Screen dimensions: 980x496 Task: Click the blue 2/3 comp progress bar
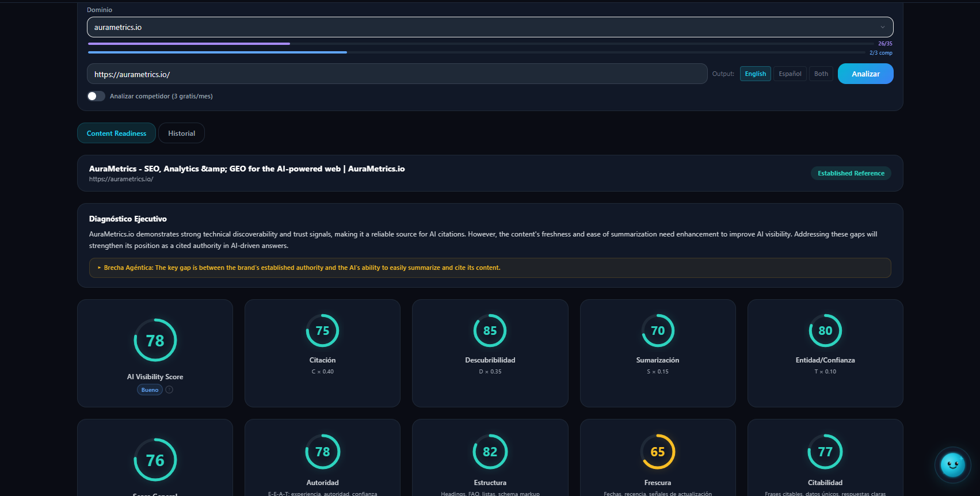pyautogui.click(x=476, y=52)
